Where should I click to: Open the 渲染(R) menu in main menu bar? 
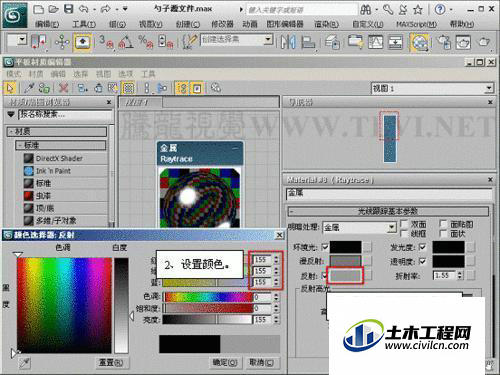coord(326,24)
